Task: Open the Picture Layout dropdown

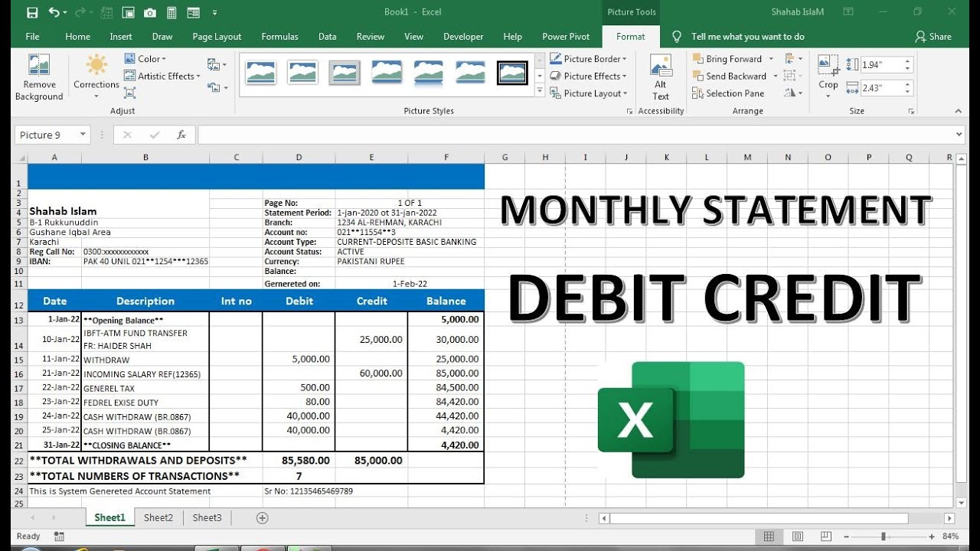Action: click(589, 93)
